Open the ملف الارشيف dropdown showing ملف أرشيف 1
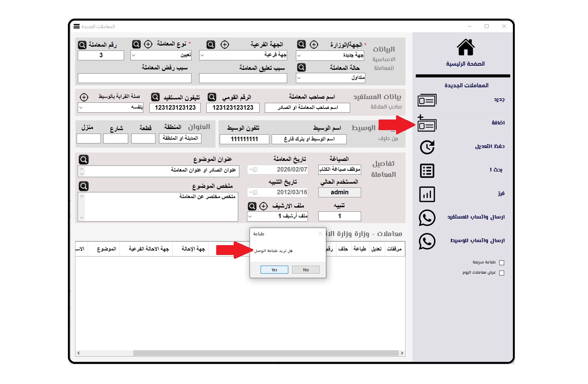This screenshot has height=384, width=588. pyautogui.click(x=277, y=216)
